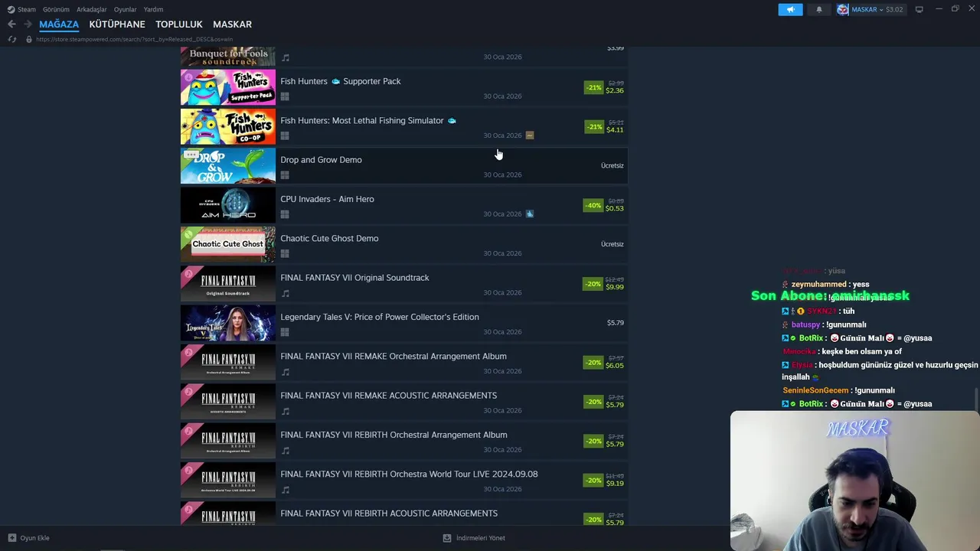Viewport: 980px width, 551px height.
Task: Open Fish Hunters CO-OP thumbnail
Action: (227, 126)
